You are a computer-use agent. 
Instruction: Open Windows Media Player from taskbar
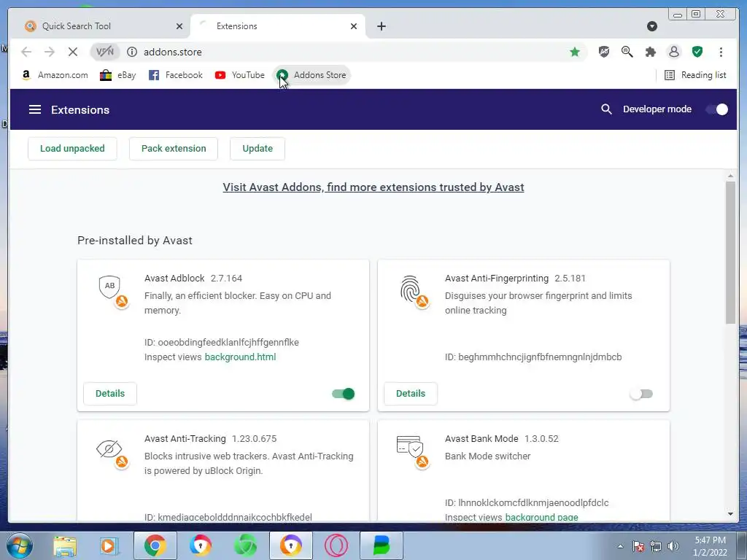(108, 545)
